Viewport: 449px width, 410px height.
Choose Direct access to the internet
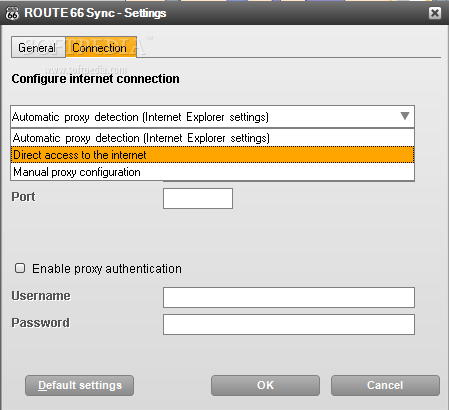coord(212,155)
